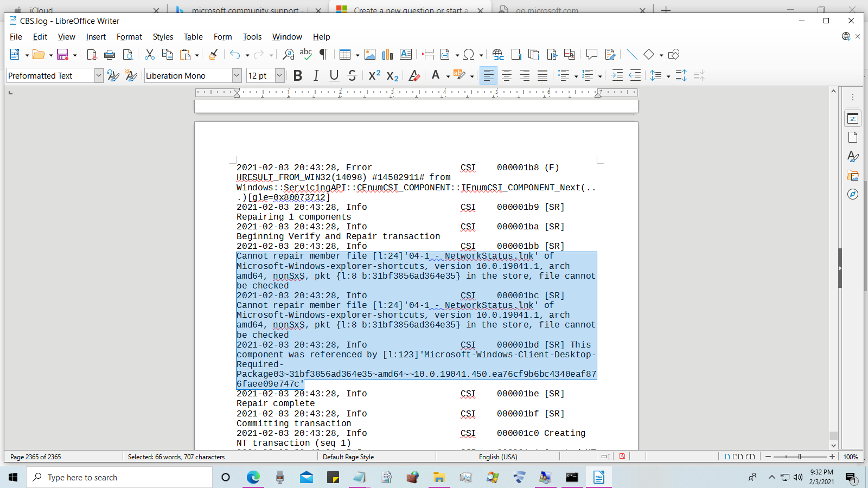Expand the Font Size dropdown arrow
This screenshot has height=488, width=868.
tap(279, 75)
